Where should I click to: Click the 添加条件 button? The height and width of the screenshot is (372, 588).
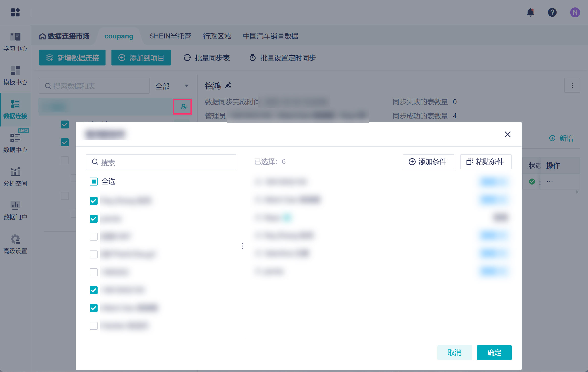coord(428,162)
